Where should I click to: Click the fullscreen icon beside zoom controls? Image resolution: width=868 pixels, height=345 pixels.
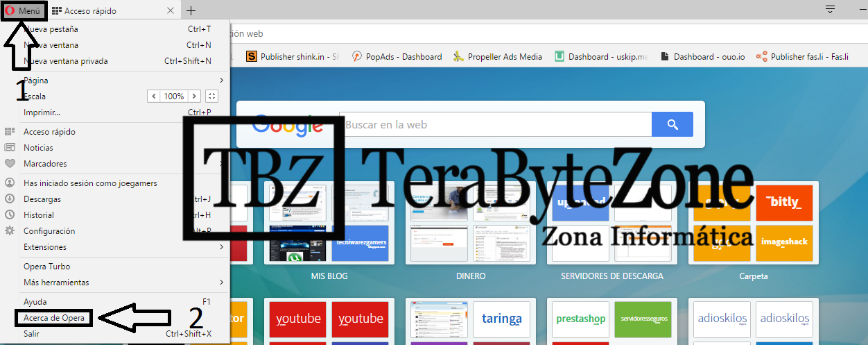point(212,96)
